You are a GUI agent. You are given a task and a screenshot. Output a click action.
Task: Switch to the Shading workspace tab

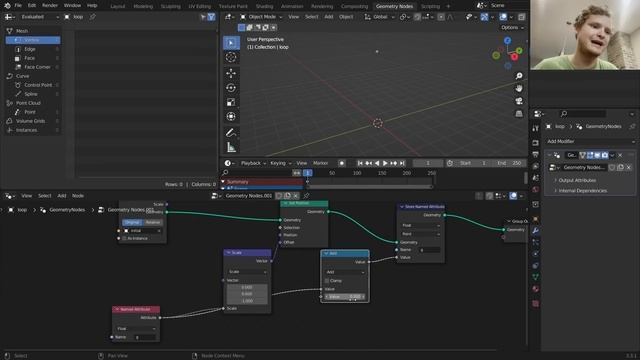tap(264, 6)
